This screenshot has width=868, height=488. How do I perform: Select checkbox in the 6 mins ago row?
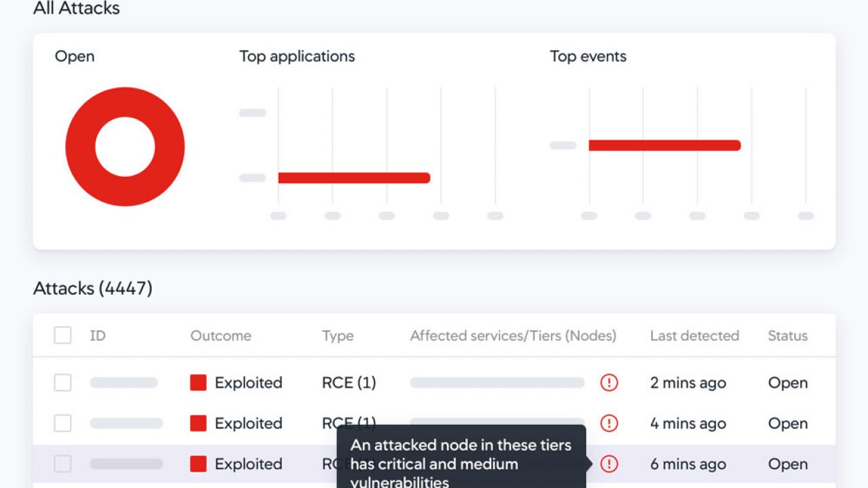click(62, 464)
